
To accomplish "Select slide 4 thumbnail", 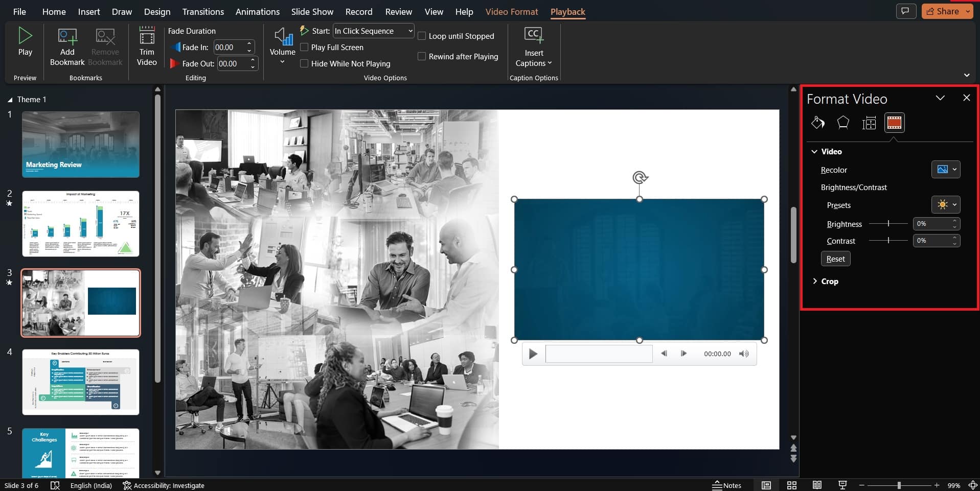I will point(81,382).
